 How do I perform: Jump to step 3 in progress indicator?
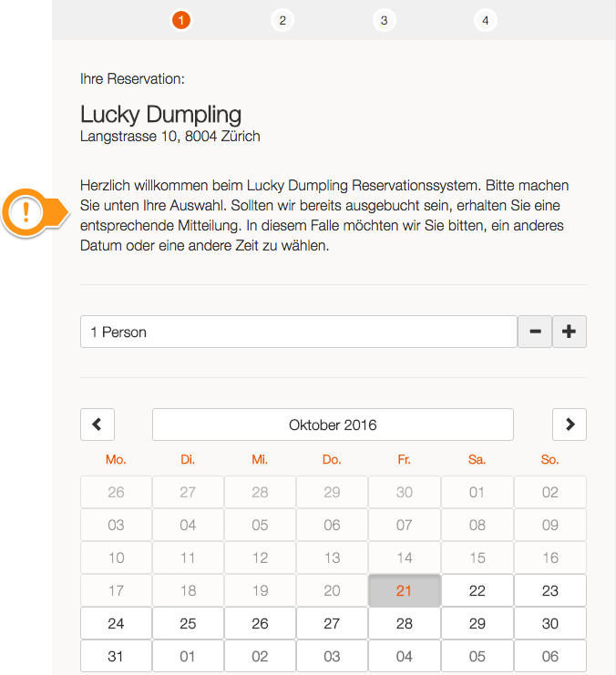click(384, 20)
